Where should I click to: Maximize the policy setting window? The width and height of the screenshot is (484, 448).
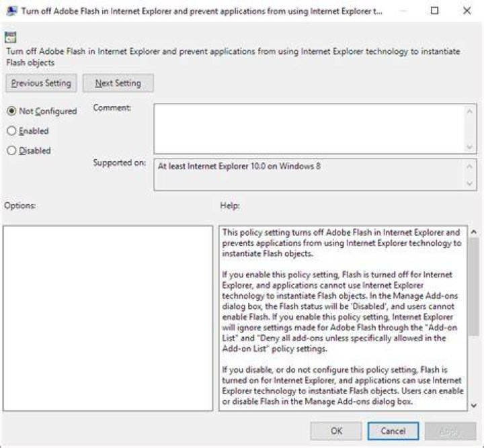(x=434, y=11)
